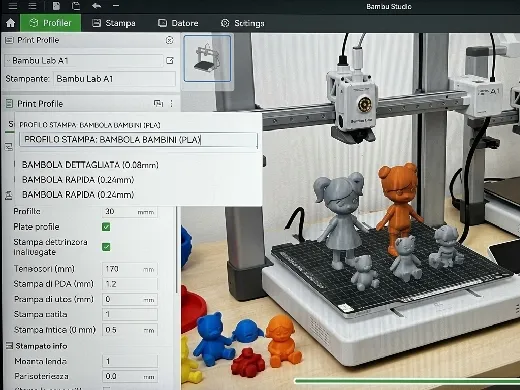This screenshot has height=390, width=520.
Task: Click the Moanta lenda value field
Action: click(130, 361)
